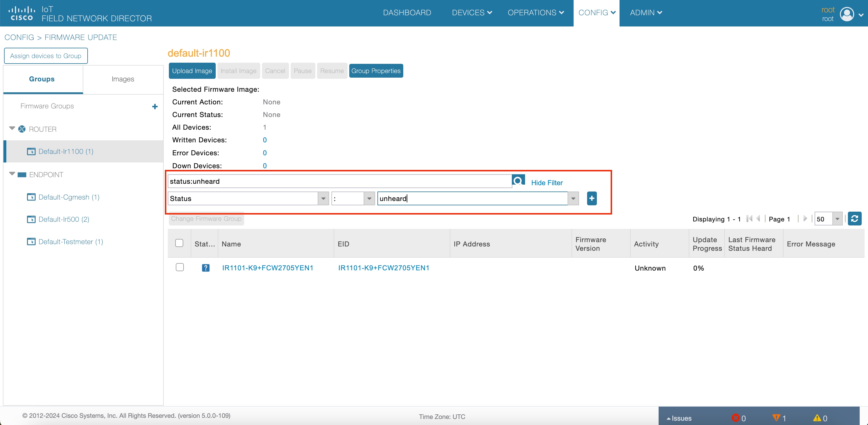
Task: Click the unknown status question-mark icon
Action: (206, 268)
